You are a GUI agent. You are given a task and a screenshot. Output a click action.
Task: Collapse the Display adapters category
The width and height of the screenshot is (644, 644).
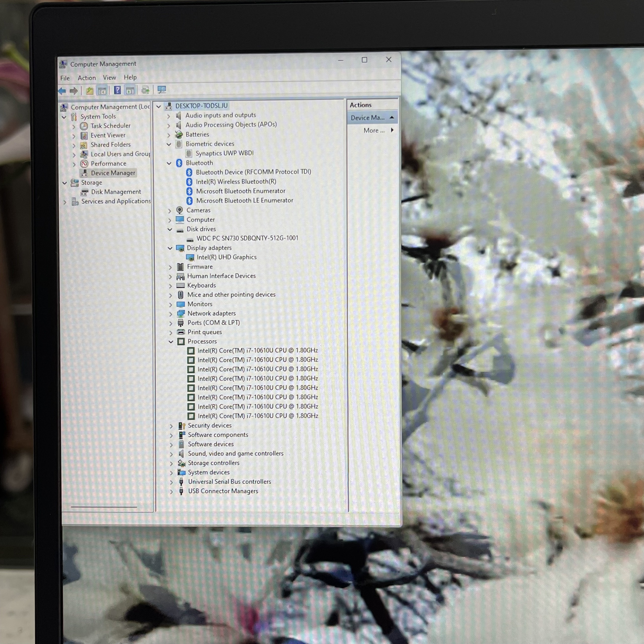(170, 248)
